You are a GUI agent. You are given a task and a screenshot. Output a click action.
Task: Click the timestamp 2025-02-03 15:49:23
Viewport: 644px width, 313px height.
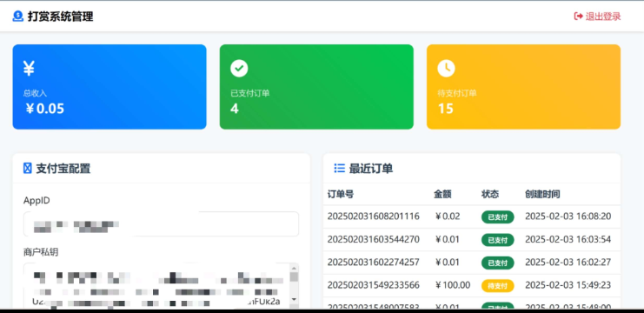(568, 285)
